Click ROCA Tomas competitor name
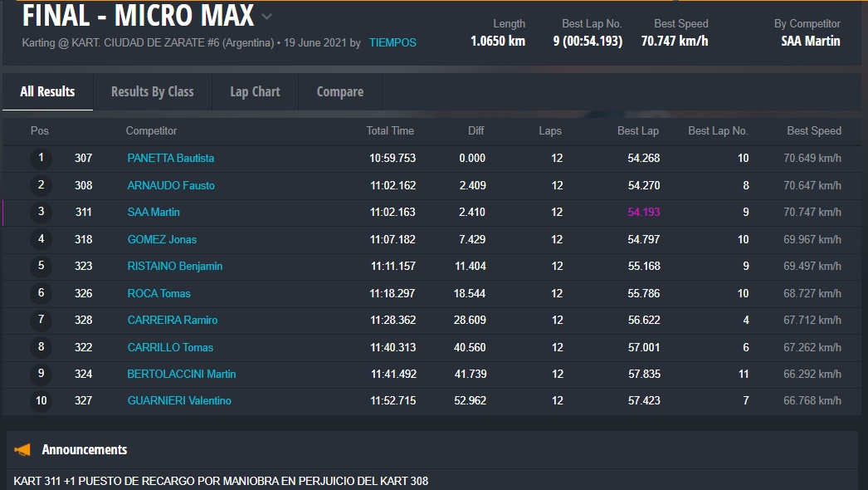Screen dimensions: 868x490 point(158,293)
